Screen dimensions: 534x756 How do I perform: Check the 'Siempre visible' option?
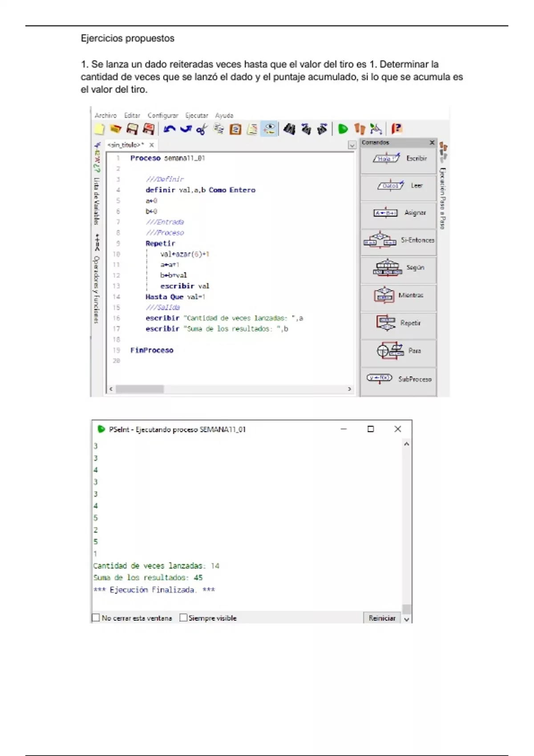183,618
